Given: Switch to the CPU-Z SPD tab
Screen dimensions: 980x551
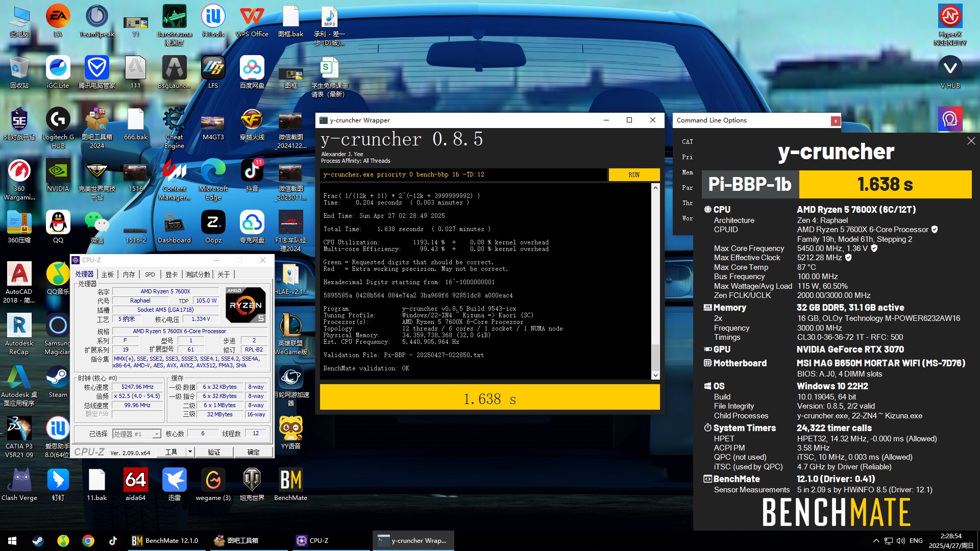Looking at the screenshot, I should [x=150, y=274].
